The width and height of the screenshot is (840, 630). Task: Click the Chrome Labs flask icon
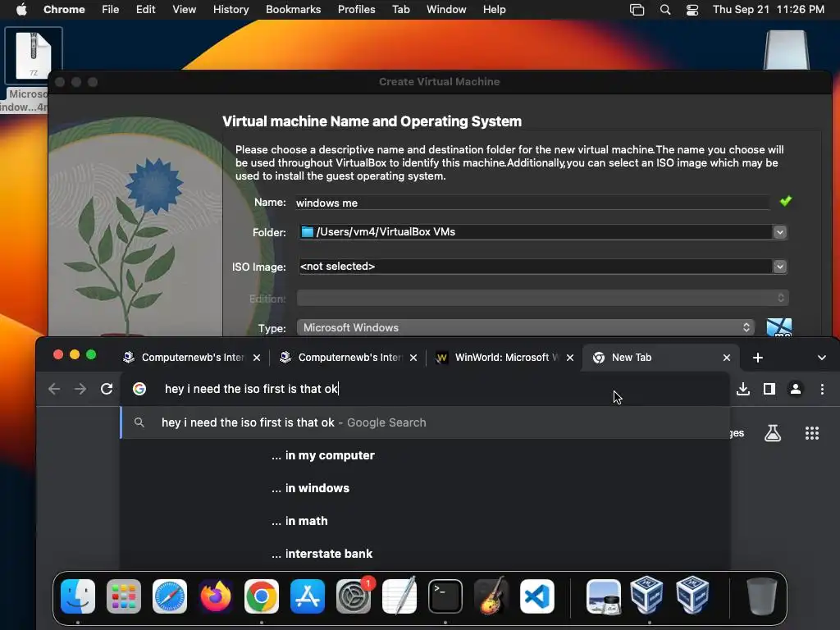(x=773, y=433)
